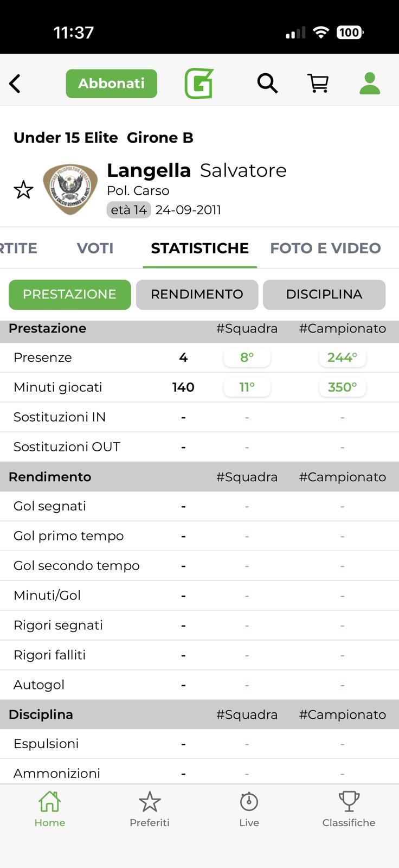Open the Live stopwatch icon
Viewport: 399px width, 868px height.
(x=249, y=808)
